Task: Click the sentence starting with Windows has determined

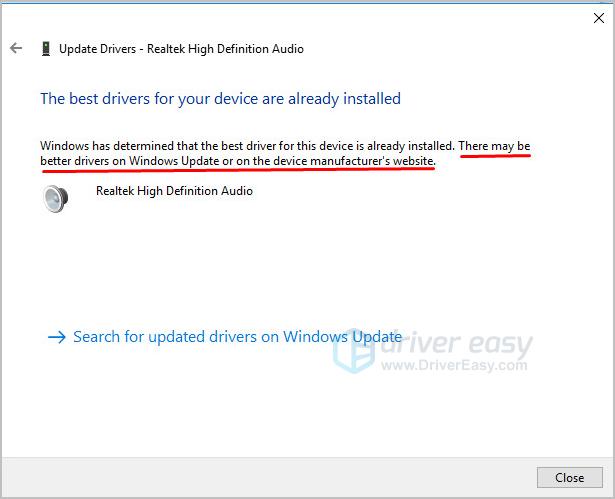Action: coord(247,145)
